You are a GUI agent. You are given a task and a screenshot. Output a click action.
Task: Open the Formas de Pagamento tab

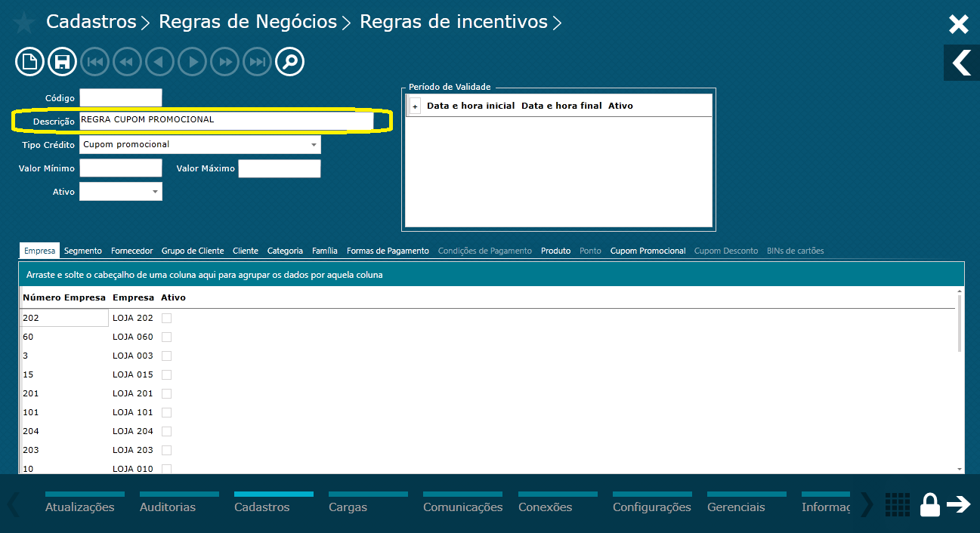pos(387,250)
